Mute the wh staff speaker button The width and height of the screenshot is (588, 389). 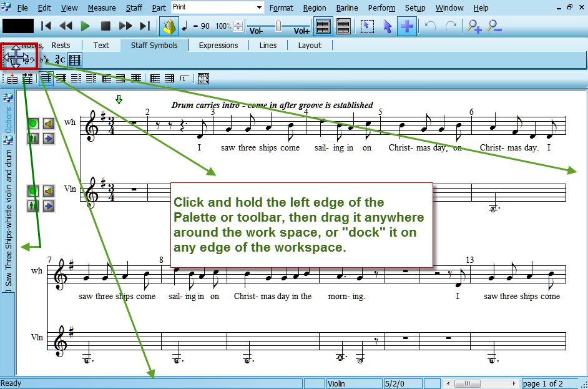(48, 124)
